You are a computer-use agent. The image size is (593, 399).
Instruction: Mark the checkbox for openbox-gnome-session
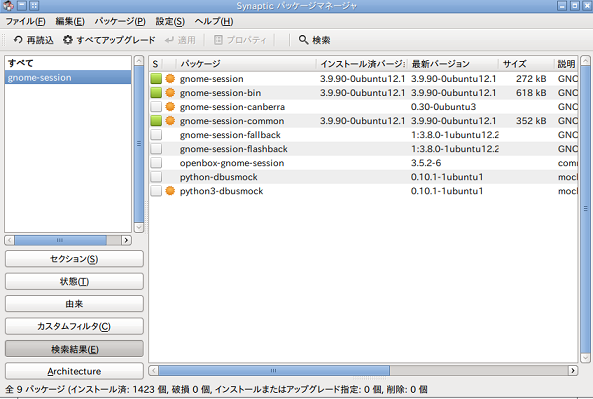[156, 163]
